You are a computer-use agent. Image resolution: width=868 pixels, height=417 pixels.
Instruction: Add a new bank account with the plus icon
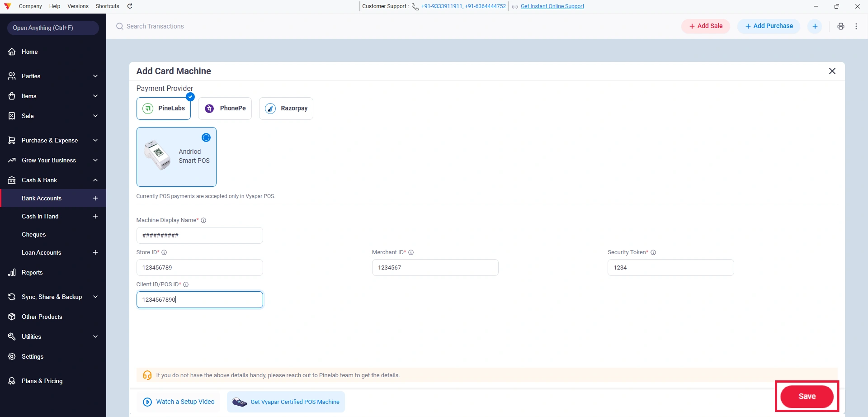(95, 198)
